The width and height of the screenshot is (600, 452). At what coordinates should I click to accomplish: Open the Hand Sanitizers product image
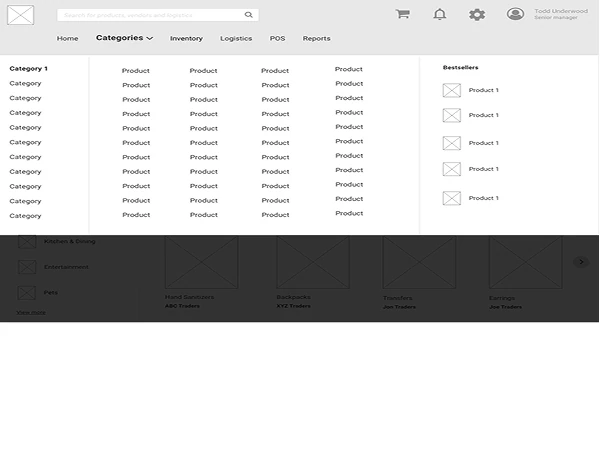click(x=201, y=262)
